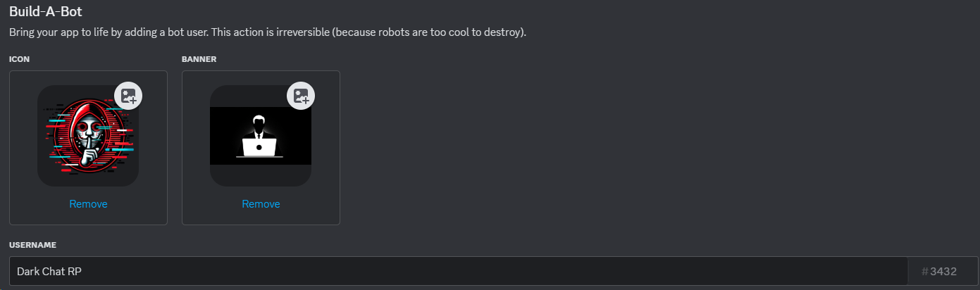The image size is (980, 290).
Task: Click the dark area below the banner picture
Action: [261, 176]
